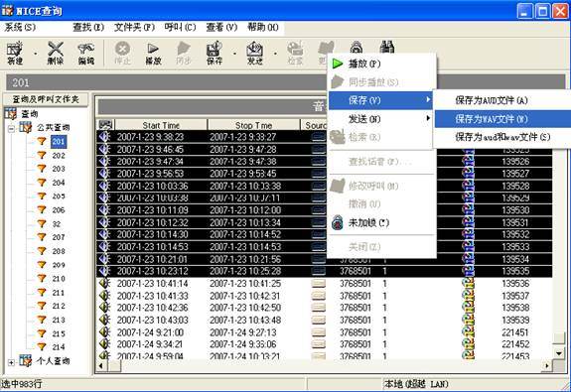This screenshot has height=392, width=571.
Task: Choose 播放(P) in the context menu
Action: (x=381, y=64)
